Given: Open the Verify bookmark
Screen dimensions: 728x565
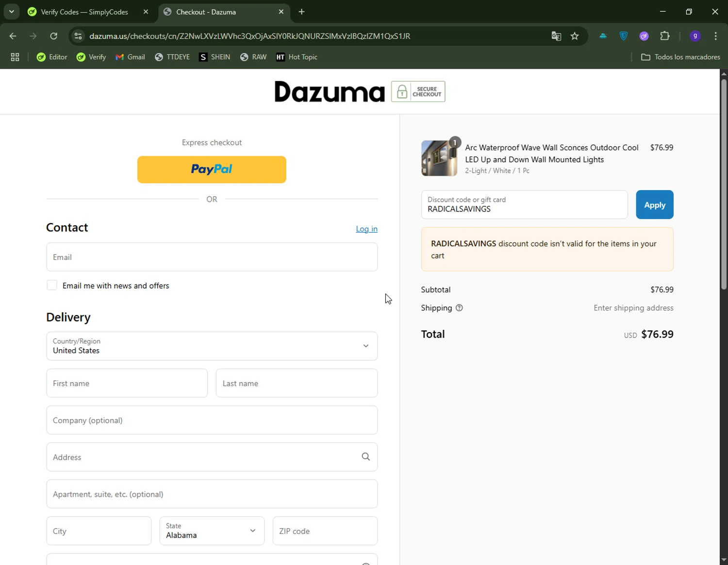Looking at the screenshot, I should (x=91, y=57).
